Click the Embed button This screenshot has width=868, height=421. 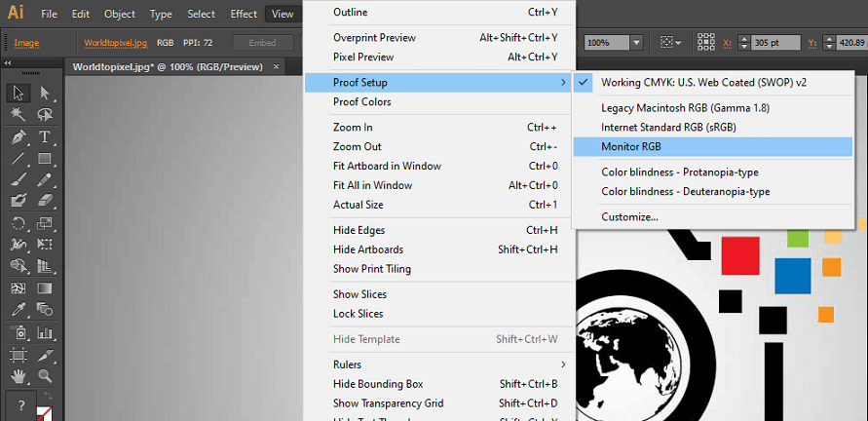tap(262, 43)
